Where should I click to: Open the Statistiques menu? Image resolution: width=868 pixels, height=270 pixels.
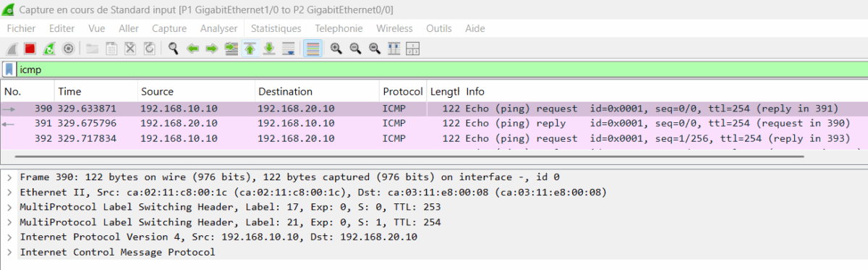[276, 28]
